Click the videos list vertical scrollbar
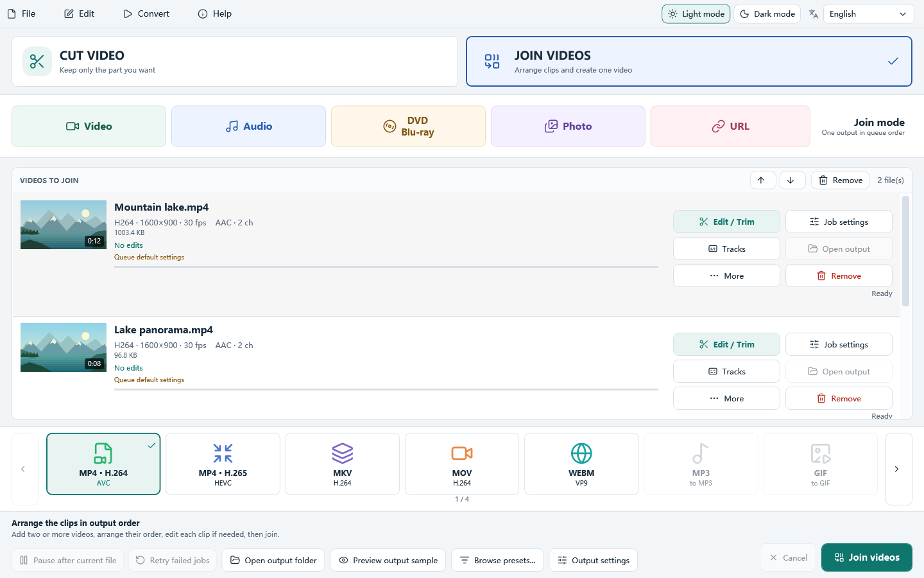Screen dimensions: 924x578 pyautogui.click(x=906, y=251)
